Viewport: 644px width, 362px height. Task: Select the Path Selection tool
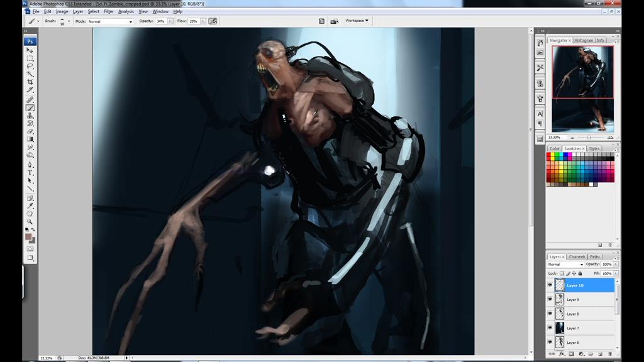(x=30, y=180)
